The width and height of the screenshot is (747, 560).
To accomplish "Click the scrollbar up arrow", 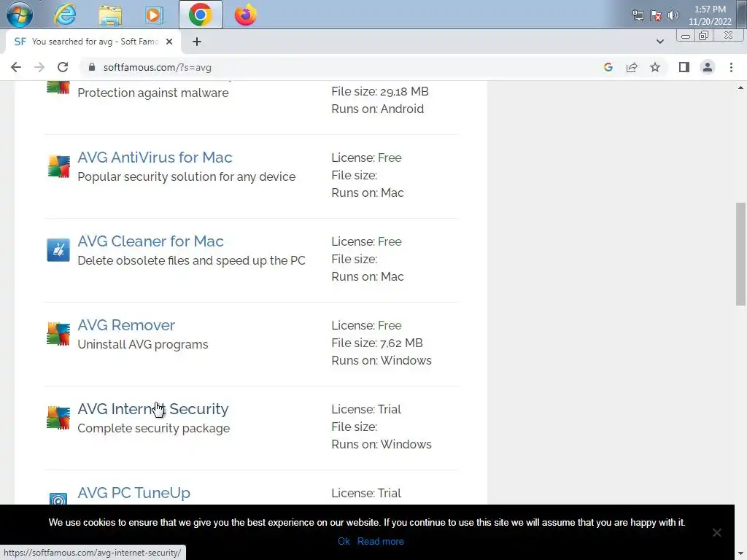I will coord(740,87).
